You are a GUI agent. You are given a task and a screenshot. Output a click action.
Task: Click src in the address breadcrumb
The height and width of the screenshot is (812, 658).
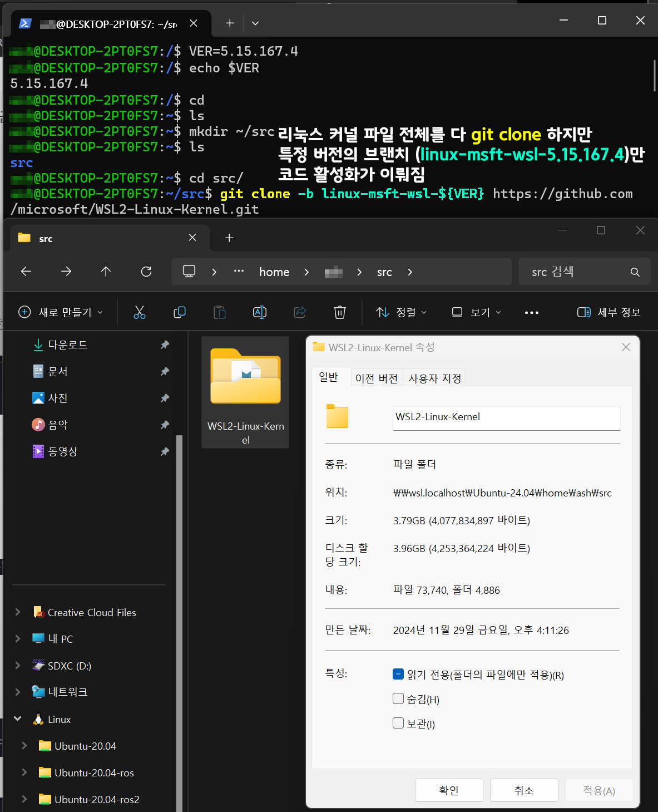(x=384, y=272)
